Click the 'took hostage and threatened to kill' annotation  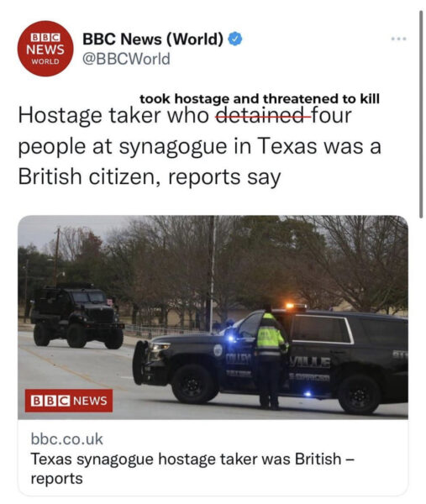tap(260, 98)
